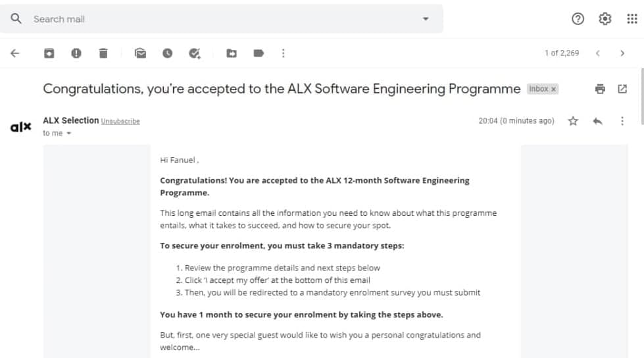Remove the Inbox label from email
Image resolution: width=644 pixels, height=358 pixels.
click(554, 89)
